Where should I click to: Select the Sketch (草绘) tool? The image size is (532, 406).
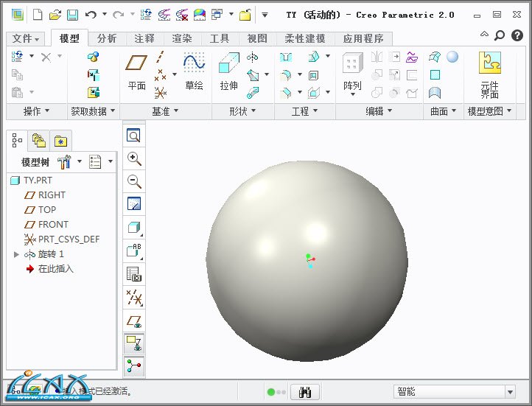click(194, 71)
